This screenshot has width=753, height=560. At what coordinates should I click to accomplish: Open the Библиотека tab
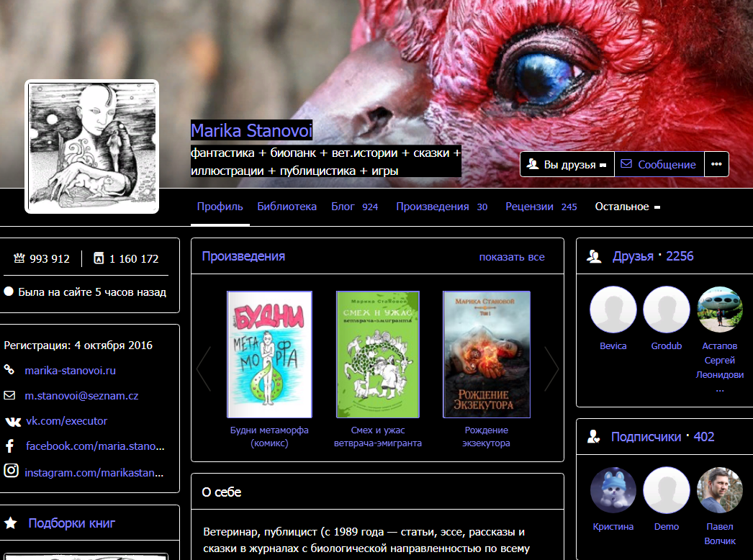pos(287,207)
